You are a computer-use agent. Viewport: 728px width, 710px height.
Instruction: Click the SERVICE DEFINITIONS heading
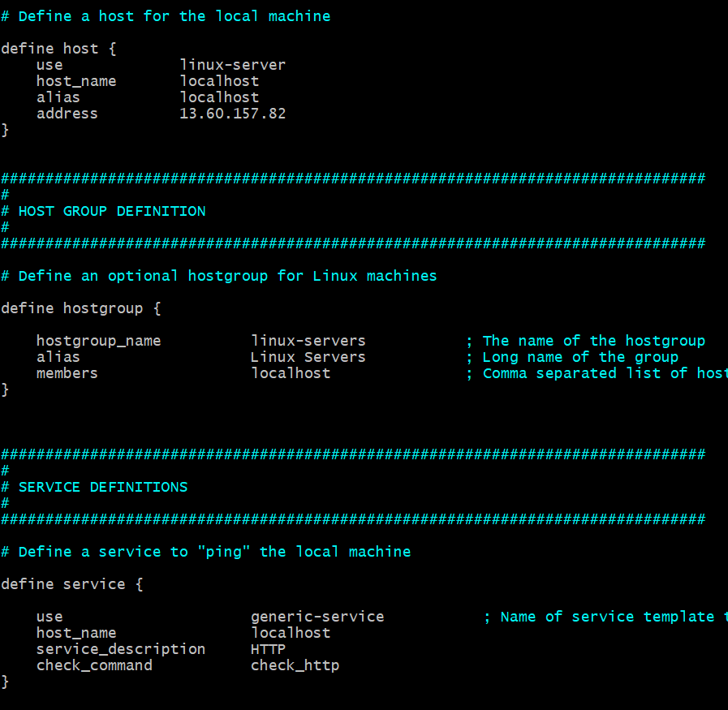[x=102, y=487]
